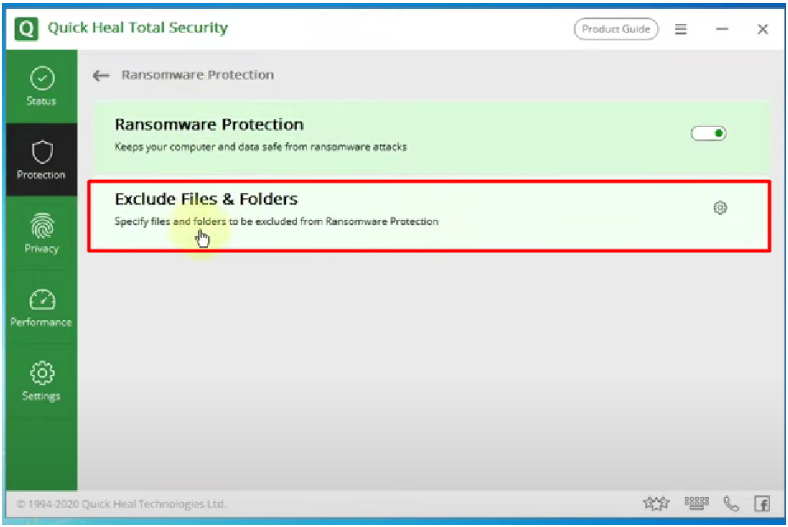Click the rating stars icon in footer
Screen dimensions: 788x527
[656, 503]
